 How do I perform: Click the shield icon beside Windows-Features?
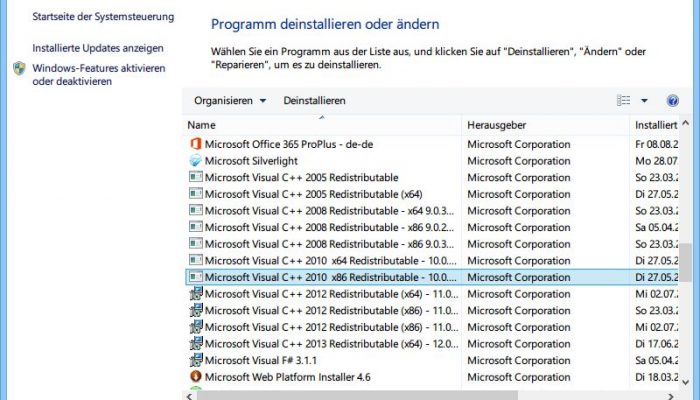pos(19,68)
